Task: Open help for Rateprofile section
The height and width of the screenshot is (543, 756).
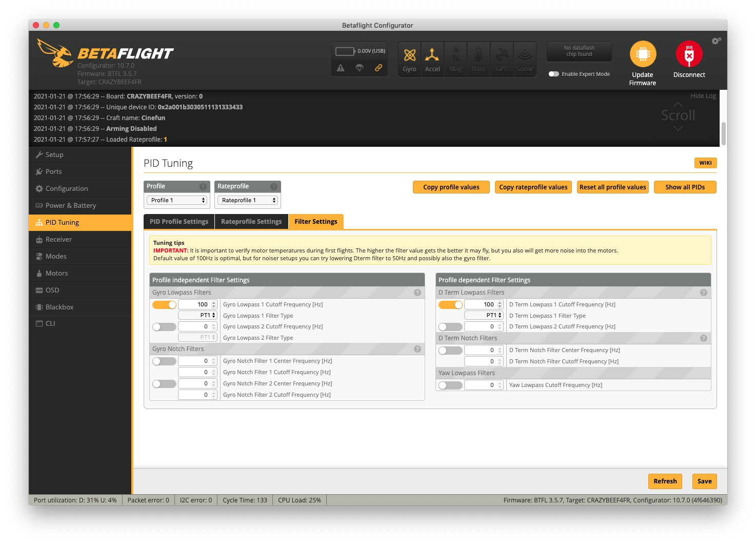Action: click(x=274, y=187)
